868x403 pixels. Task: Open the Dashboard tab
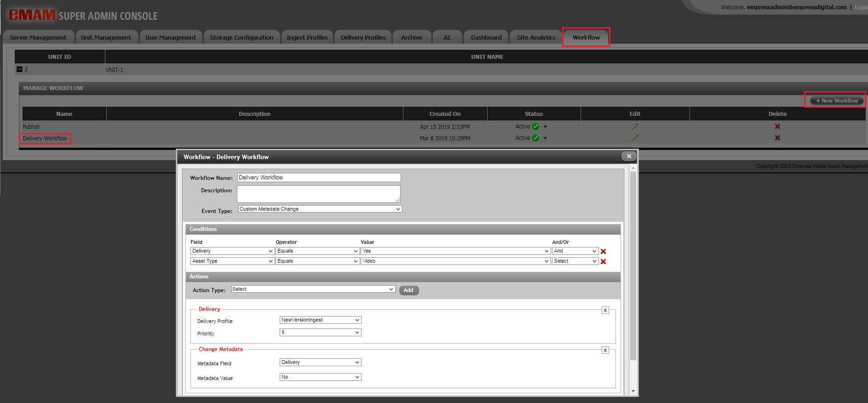tap(486, 37)
